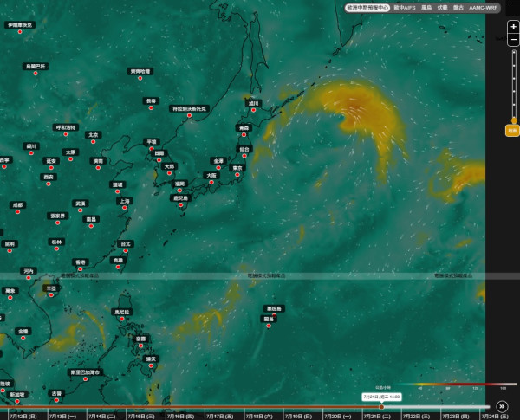Jump to 7月15日 on the timeline
The height and width of the screenshot is (420, 520).
[141, 416]
